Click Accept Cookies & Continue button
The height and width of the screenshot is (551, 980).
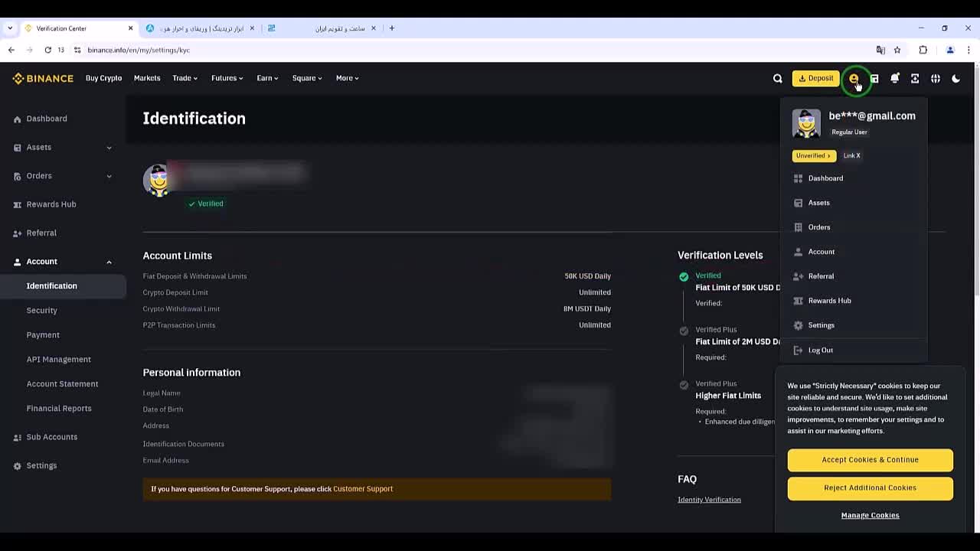870,460
